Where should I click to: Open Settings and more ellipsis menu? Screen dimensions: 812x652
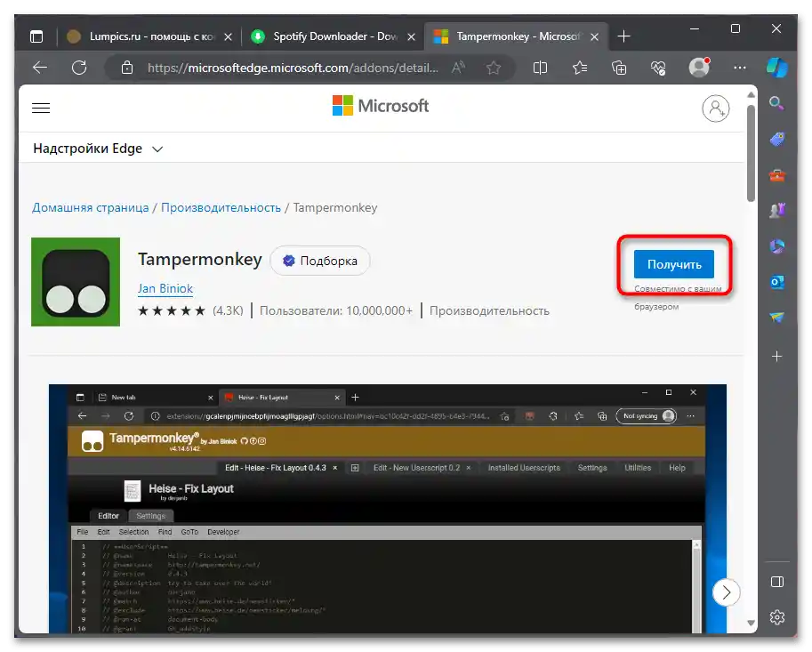point(740,68)
